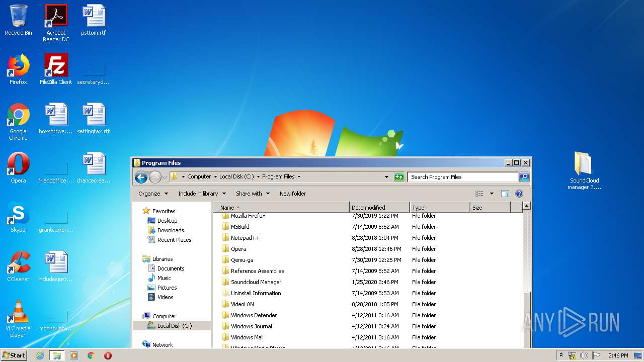
Task: Select Pictures library in navigation pane
Action: (167, 288)
